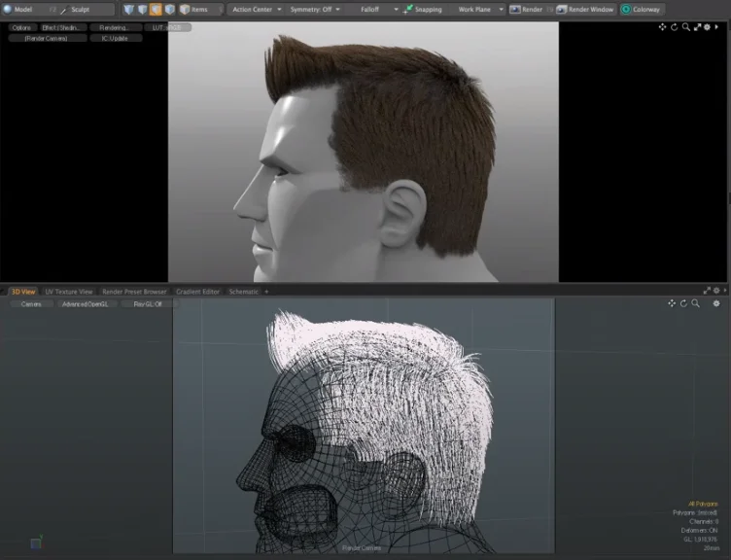Open the Schematic tab
This screenshot has width=731, height=560.
click(x=243, y=292)
